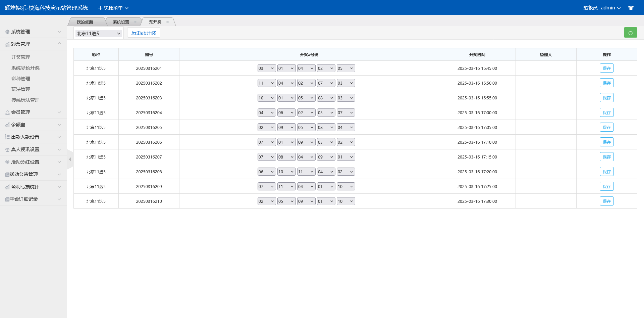Switch to the 我的桌面 tab
The image size is (644, 318).
click(x=85, y=22)
